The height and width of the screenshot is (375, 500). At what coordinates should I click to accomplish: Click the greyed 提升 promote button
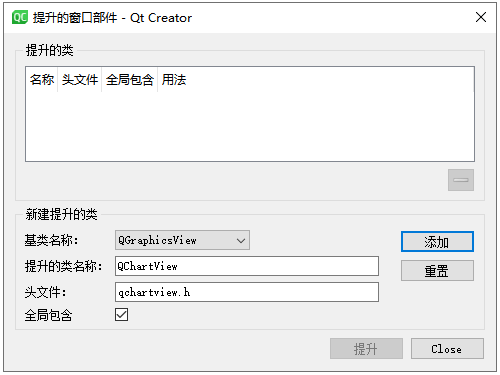coord(366,349)
